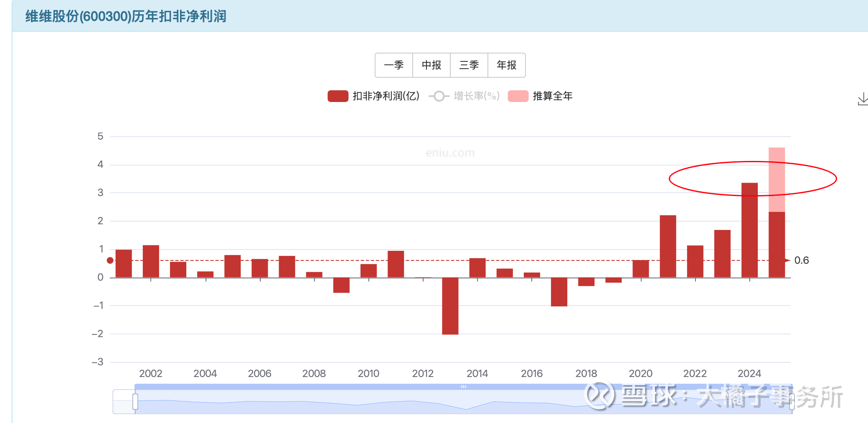Click the 2010 x-axis label

click(368, 373)
